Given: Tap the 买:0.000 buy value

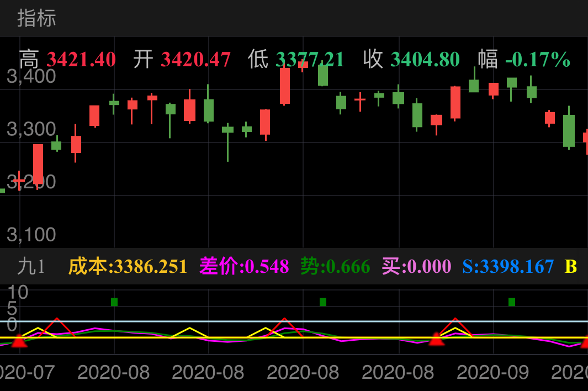Looking at the screenshot, I should pos(416,267).
